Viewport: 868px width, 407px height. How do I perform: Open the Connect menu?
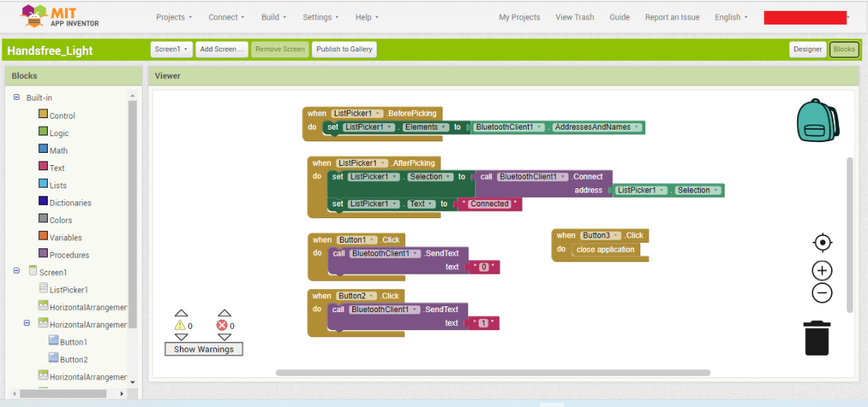(x=226, y=17)
